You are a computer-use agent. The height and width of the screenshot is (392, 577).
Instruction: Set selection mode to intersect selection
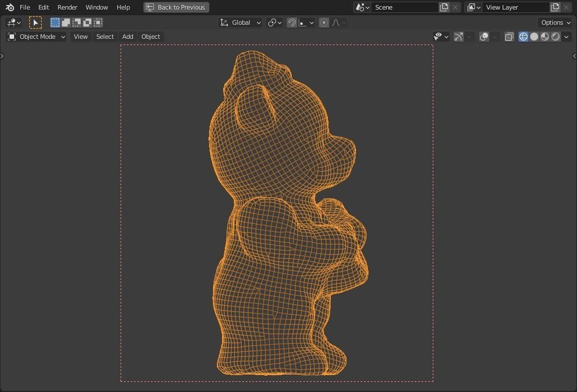(x=98, y=23)
